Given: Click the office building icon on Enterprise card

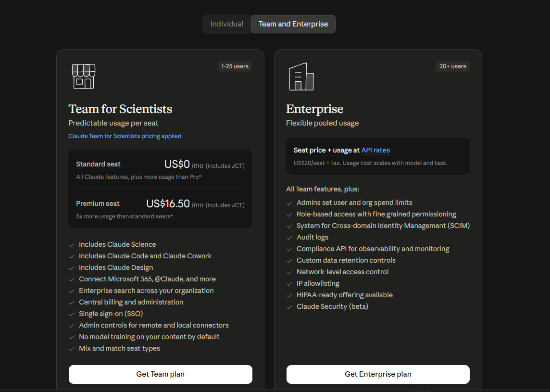Looking at the screenshot, I should [301, 76].
